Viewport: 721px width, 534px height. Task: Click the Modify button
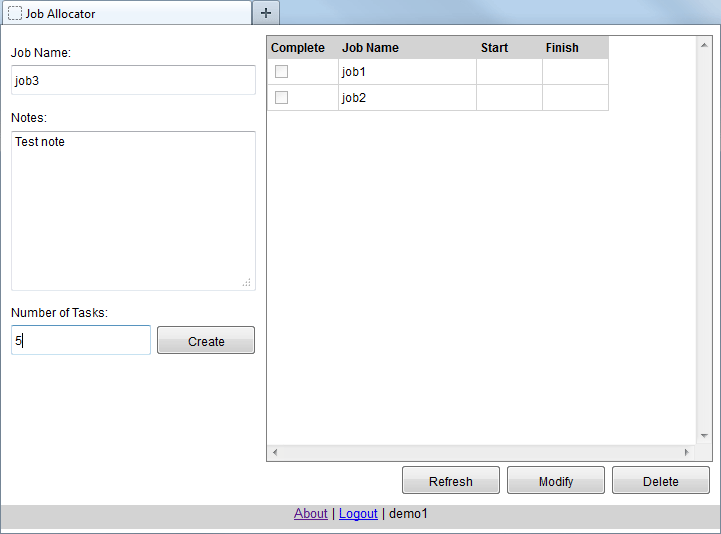pos(555,481)
